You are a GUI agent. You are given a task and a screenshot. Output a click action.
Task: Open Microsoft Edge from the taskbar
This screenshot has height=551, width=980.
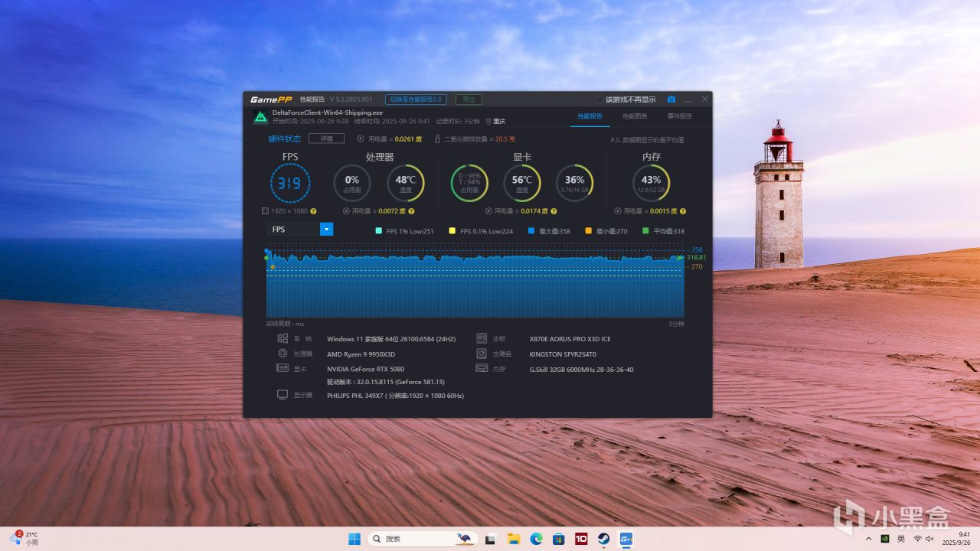click(x=536, y=539)
